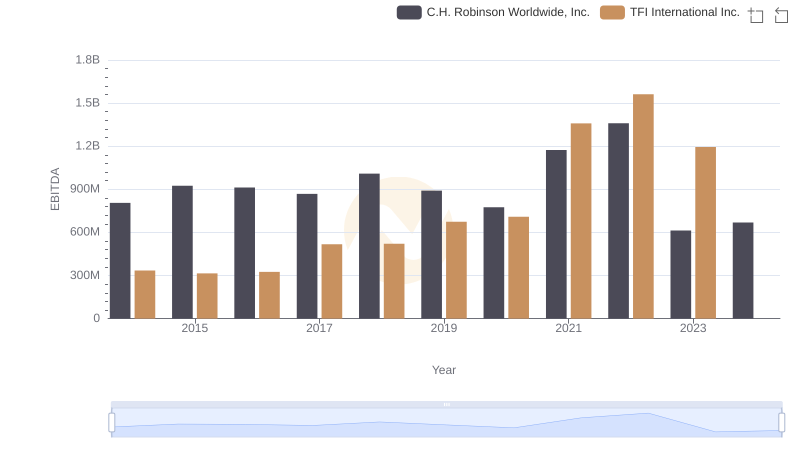The width and height of the screenshot is (800, 461).
Task: Click TFI International bar for 2023
Action: point(705,232)
